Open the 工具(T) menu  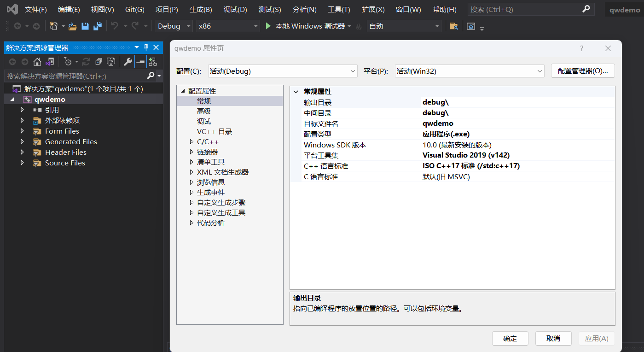pyautogui.click(x=339, y=9)
